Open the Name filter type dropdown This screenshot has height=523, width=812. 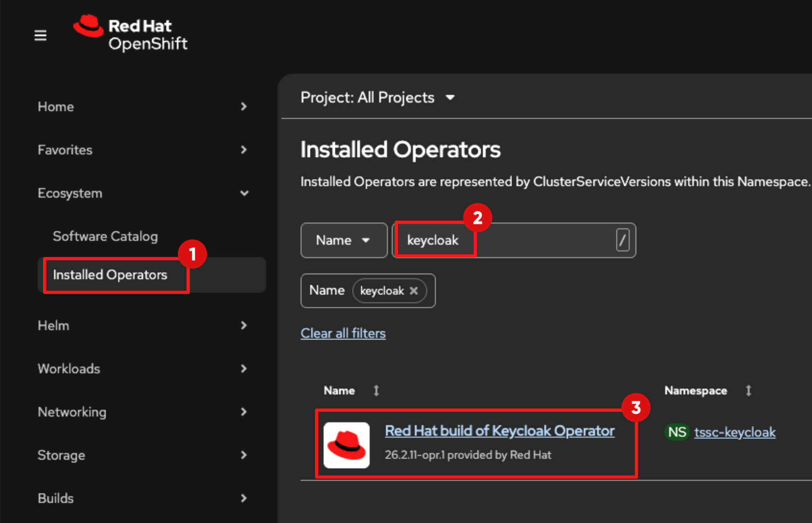pos(344,240)
